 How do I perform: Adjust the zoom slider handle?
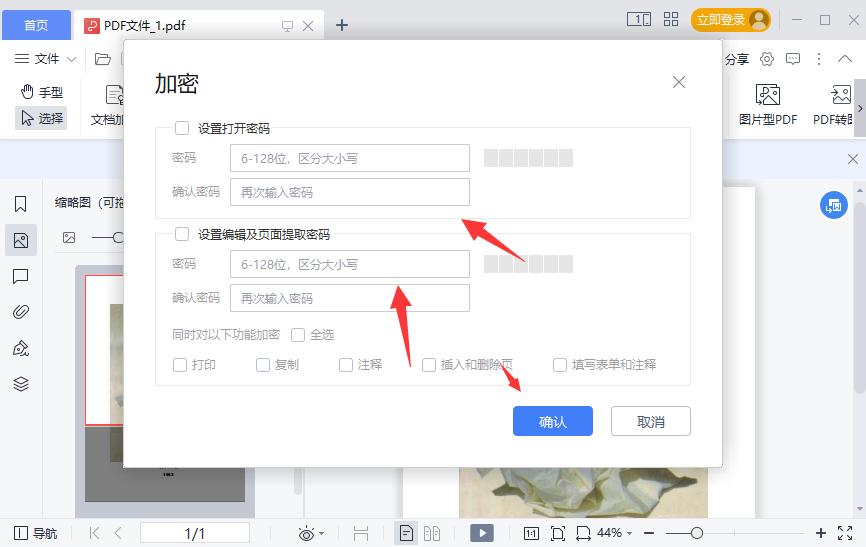pos(697,533)
